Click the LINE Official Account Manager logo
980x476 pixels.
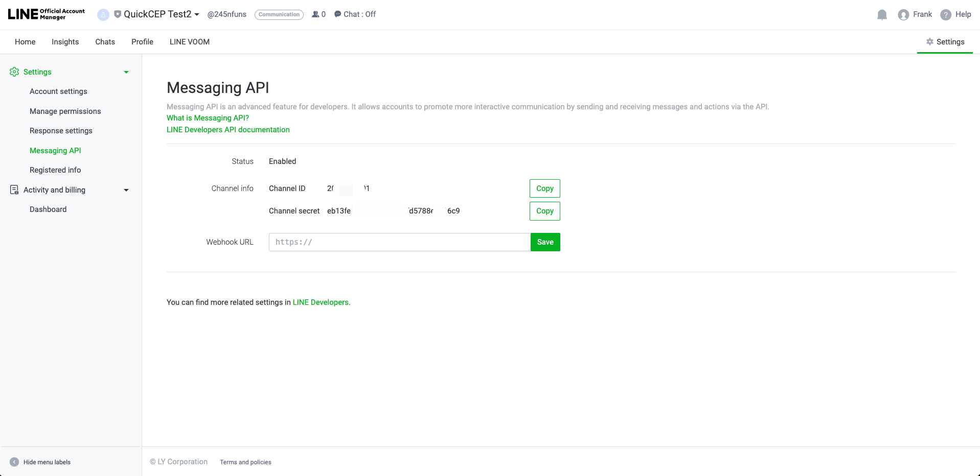click(47, 14)
